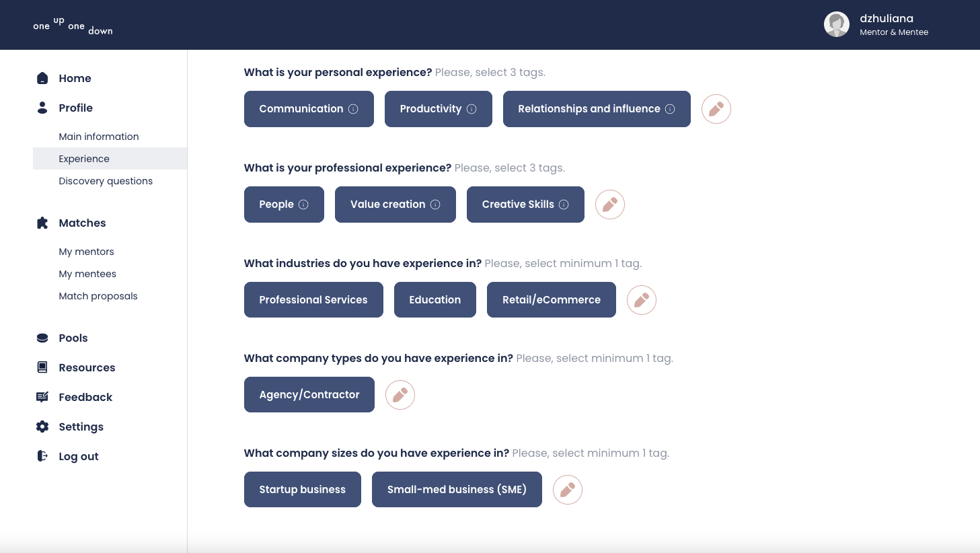The height and width of the screenshot is (553, 980).
Task: Open Main information under Profile
Action: (x=99, y=137)
